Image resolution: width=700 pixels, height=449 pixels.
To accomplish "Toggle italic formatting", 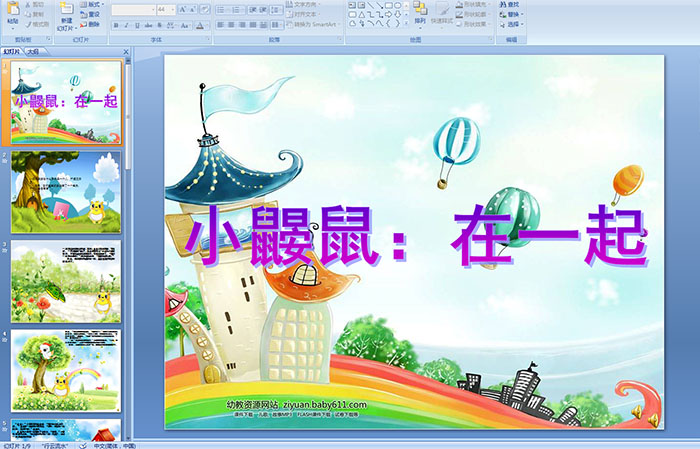I will tap(126, 24).
